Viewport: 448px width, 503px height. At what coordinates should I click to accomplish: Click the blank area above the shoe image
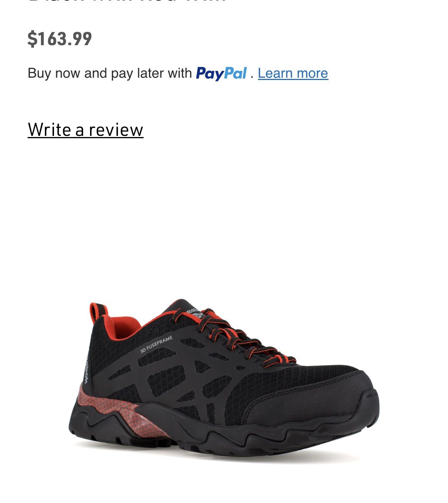click(x=224, y=218)
